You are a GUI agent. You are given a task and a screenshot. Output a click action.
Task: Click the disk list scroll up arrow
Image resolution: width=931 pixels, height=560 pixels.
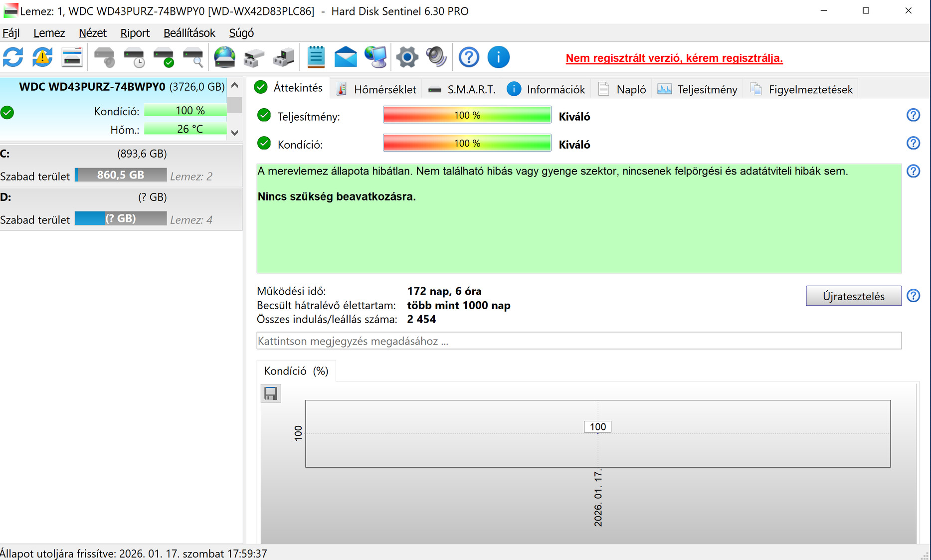235,85
